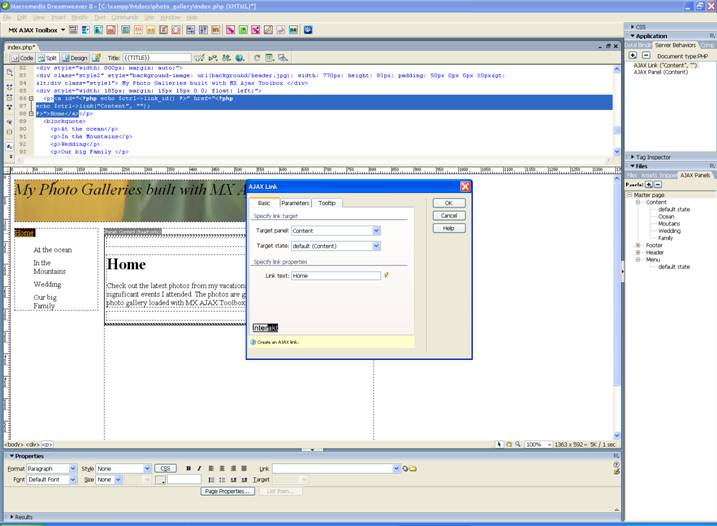
Task: Expand the Footer node in AJAX Panels tree
Action: 638,245
